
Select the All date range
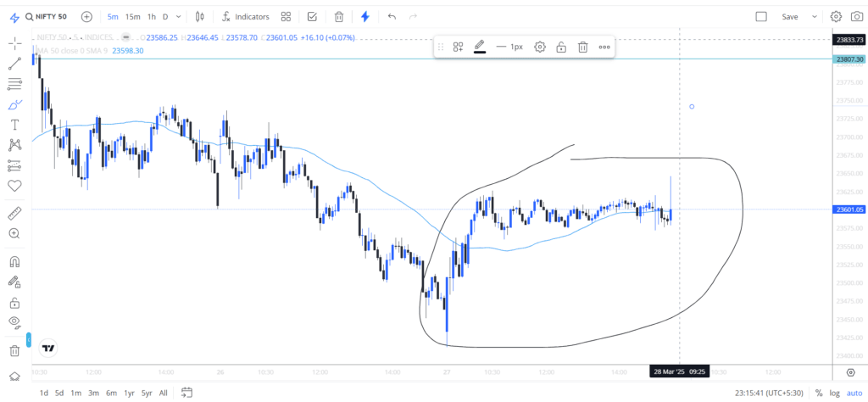coord(164,394)
